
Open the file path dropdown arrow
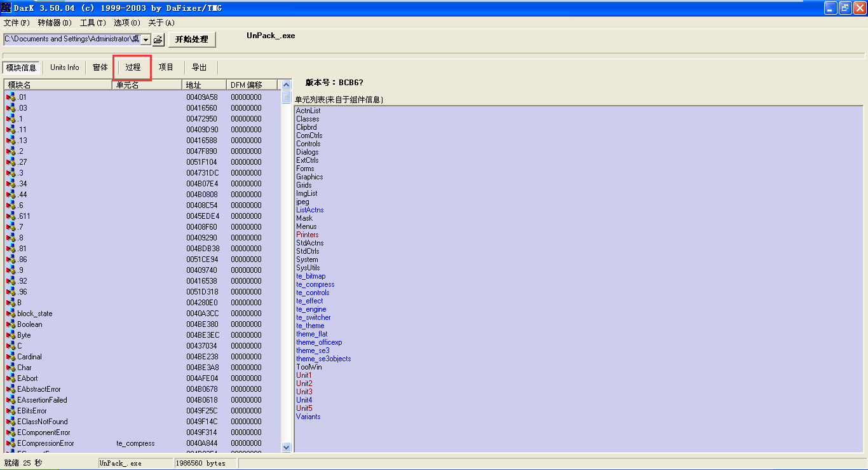(146, 39)
